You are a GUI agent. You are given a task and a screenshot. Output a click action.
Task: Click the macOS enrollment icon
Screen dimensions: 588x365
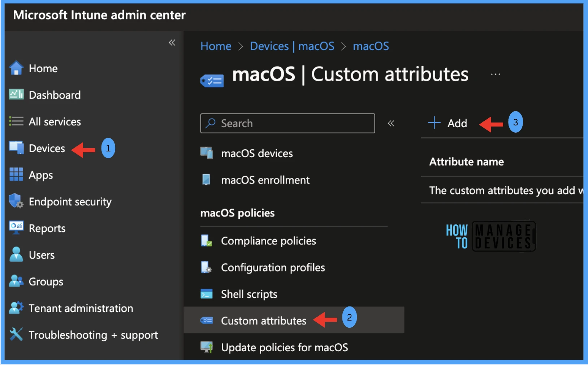[206, 180]
